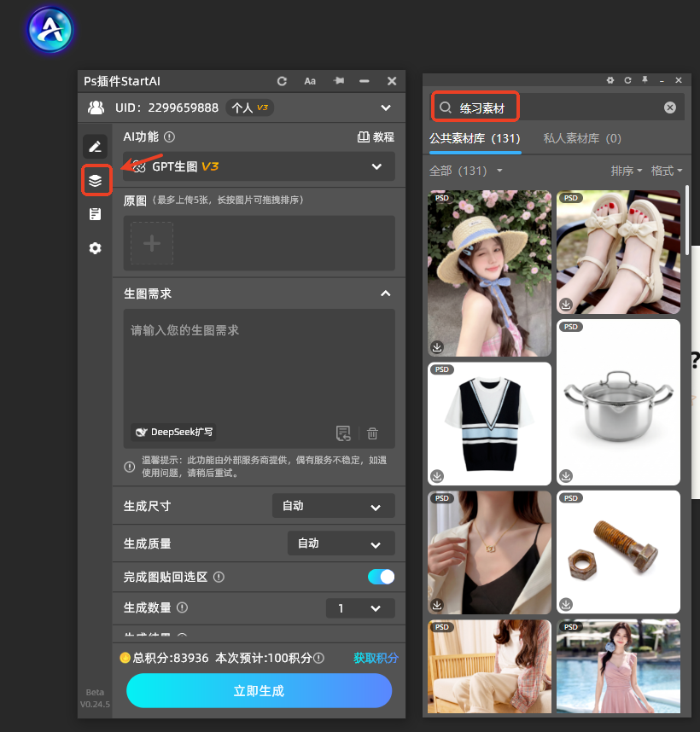Image resolution: width=700 pixels, height=732 pixels.
Task: Select the steel pot thumbnail
Action: pyautogui.click(x=618, y=403)
